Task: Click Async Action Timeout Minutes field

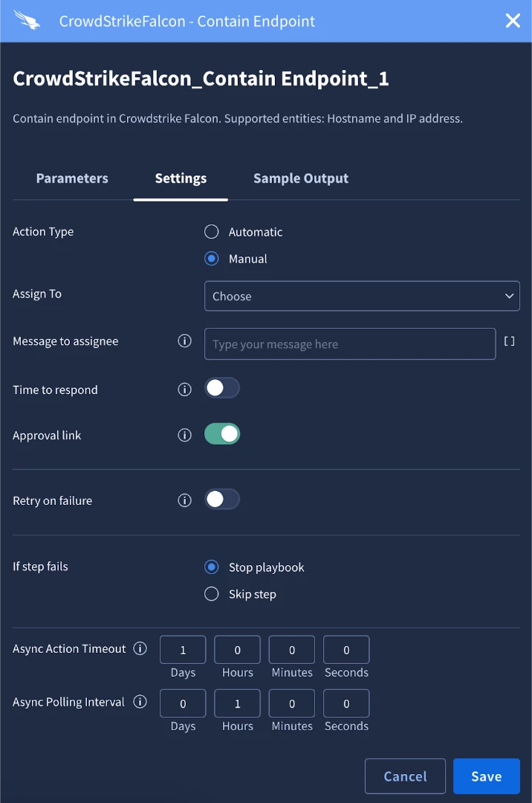Action: [292, 650]
